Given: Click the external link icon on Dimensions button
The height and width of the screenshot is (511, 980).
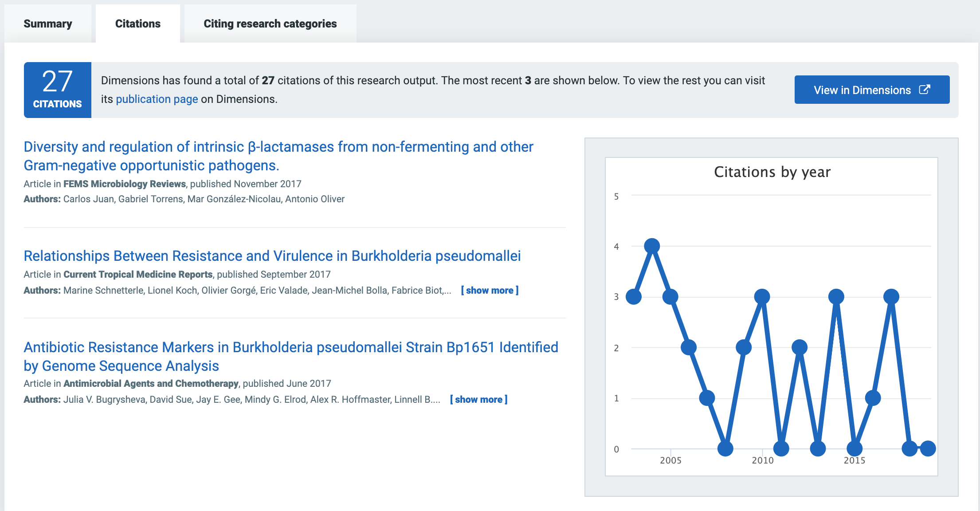Looking at the screenshot, I should (924, 90).
